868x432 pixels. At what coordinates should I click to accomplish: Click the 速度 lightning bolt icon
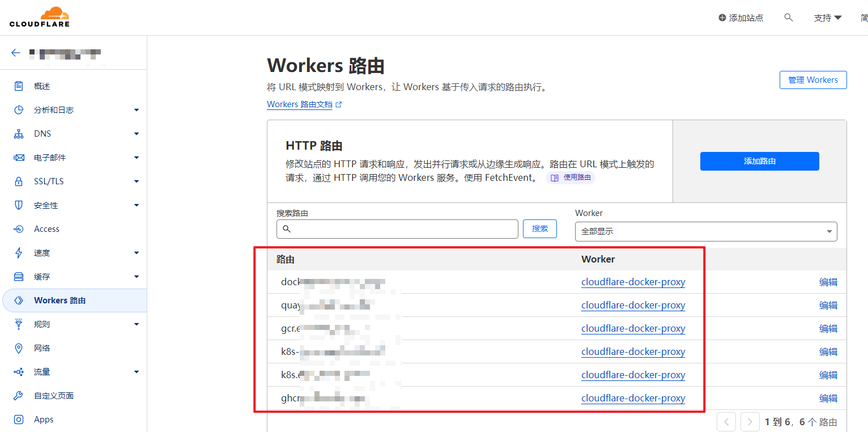[19, 253]
